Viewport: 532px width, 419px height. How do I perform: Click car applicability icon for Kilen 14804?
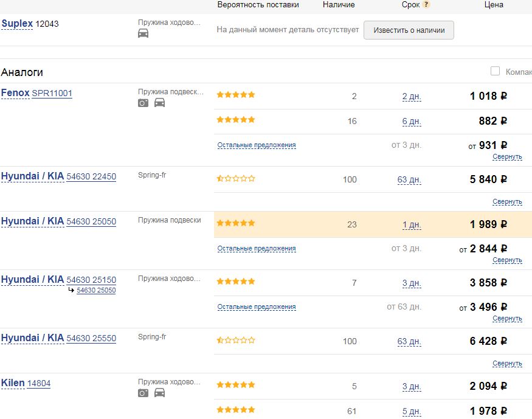(159, 392)
